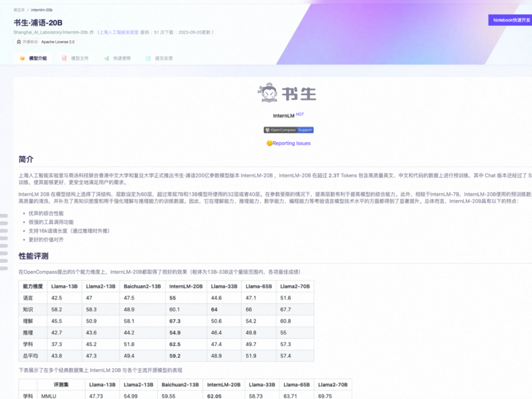The width and height of the screenshot is (532, 399).
Task: Click the bold 67.3 value in 理解 row
Action: (175, 321)
